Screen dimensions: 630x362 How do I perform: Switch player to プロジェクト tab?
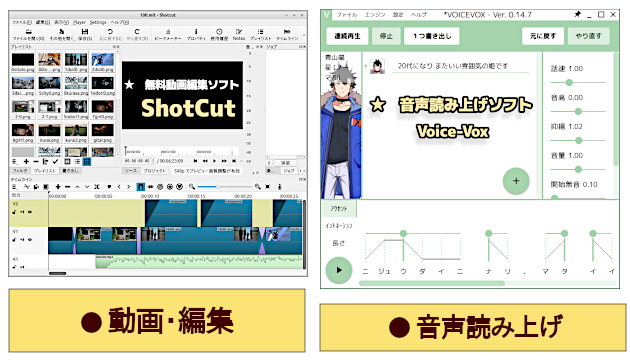click(x=154, y=171)
